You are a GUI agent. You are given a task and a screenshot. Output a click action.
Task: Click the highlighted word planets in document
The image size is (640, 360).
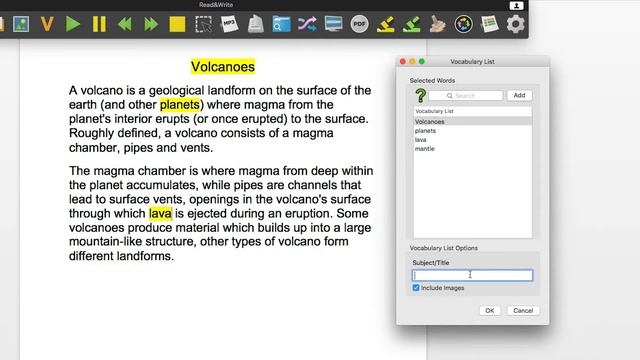[180, 104]
